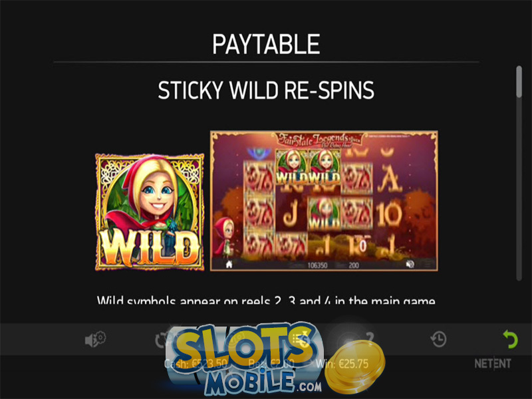Click the NETENT logo
This screenshot has height=399, width=532.
click(492, 364)
